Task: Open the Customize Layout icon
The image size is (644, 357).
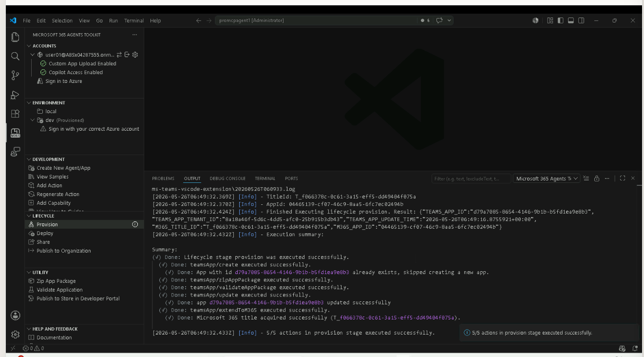Action: [x=550, y=20]
